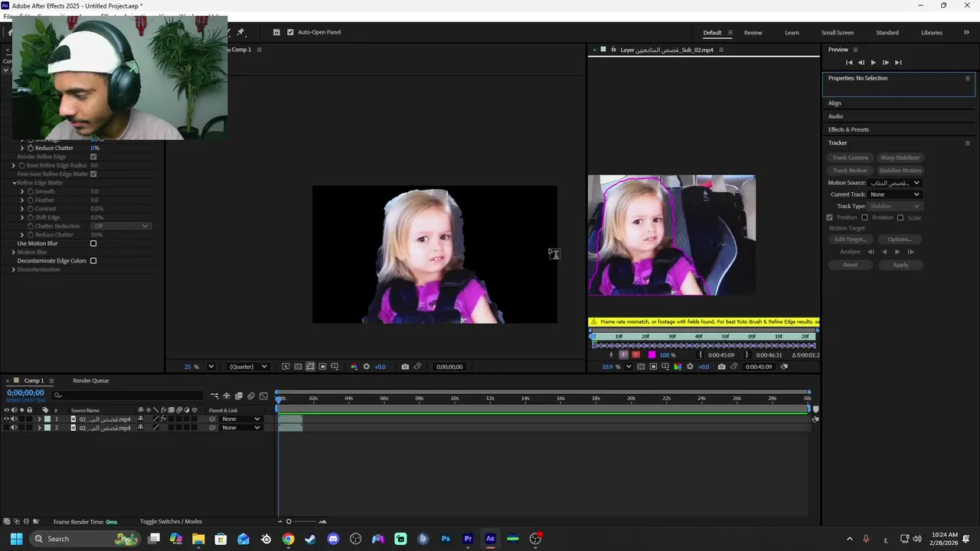
Task: Click the workspace overflow chevron
Action: 966,32
